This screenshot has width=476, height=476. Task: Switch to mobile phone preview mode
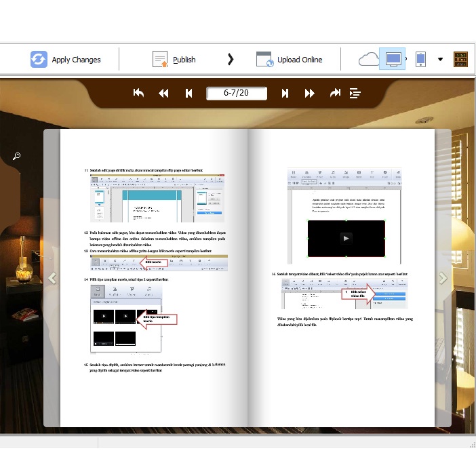[420, 59]
